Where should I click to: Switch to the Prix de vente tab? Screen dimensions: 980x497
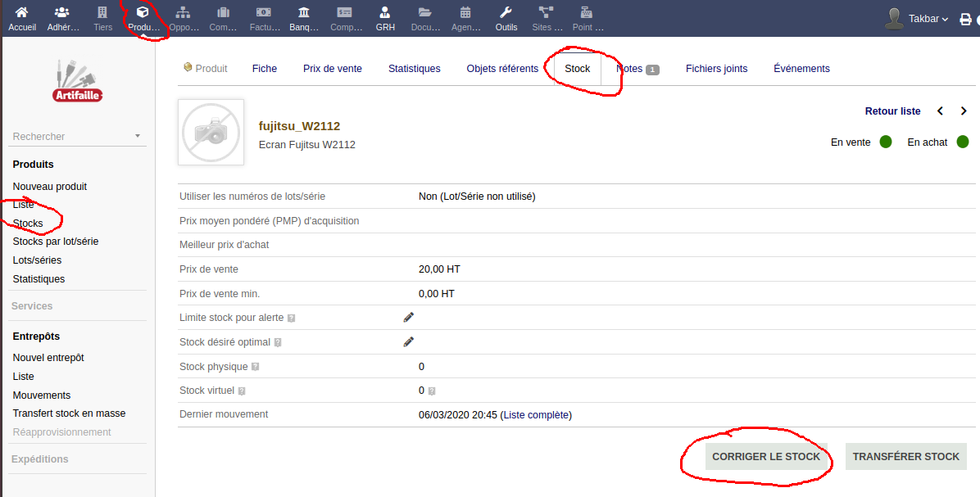click(x=333, y=69)
